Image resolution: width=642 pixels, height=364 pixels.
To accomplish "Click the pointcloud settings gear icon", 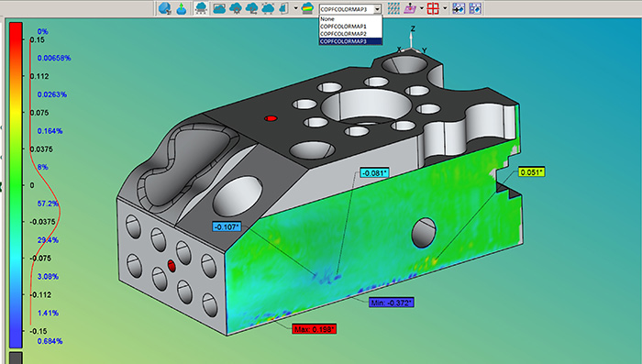I will [236, 8].
